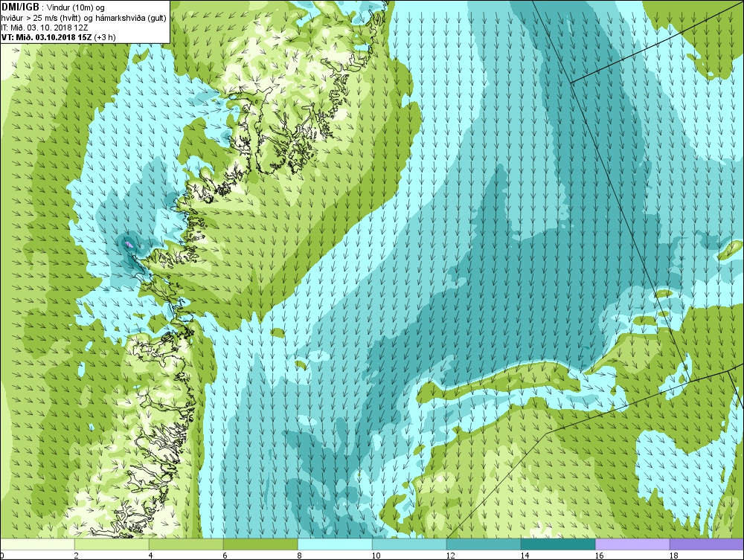744x560 pixels.
Task: Click the scale label 16
Action: click(x=599, y=556)
